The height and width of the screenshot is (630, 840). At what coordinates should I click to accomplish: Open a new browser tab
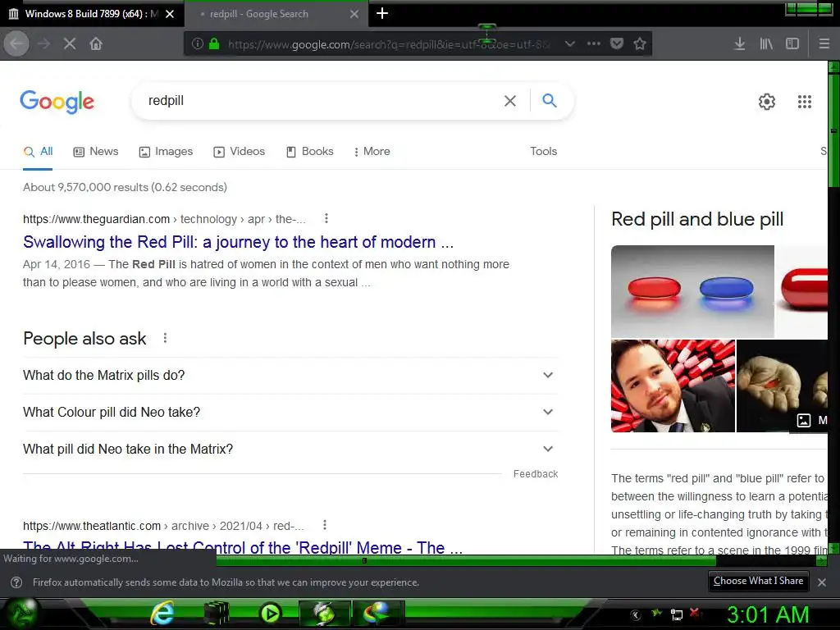[382, 13]
